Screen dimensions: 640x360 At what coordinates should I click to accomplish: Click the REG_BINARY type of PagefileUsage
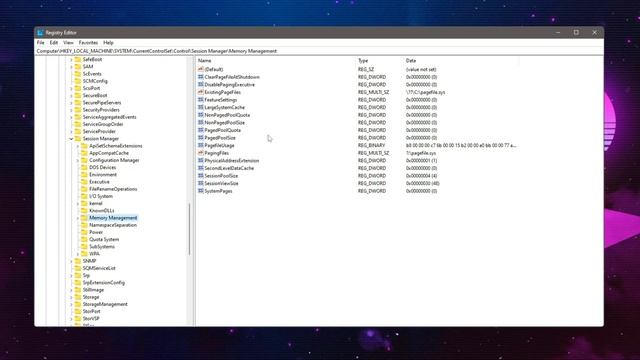click(371, 145)
